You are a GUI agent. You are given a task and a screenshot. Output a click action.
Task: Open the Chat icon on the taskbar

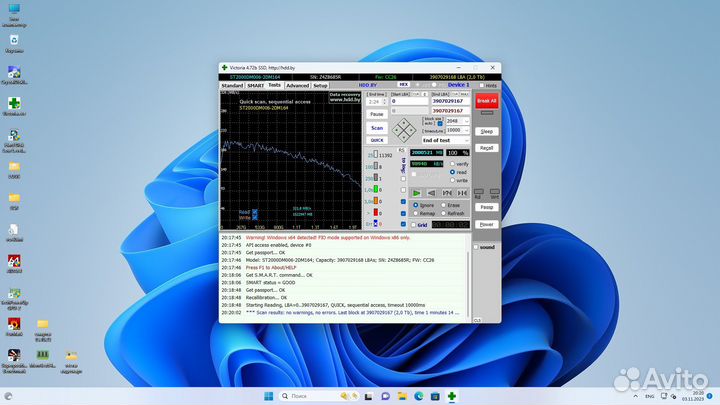tap(386, 396)
